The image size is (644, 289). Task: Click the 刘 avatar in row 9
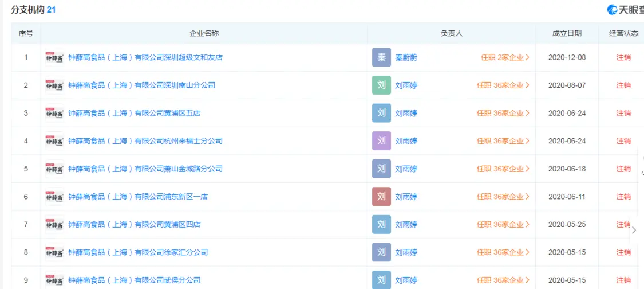pyautogui.click(x=382, y=280)
